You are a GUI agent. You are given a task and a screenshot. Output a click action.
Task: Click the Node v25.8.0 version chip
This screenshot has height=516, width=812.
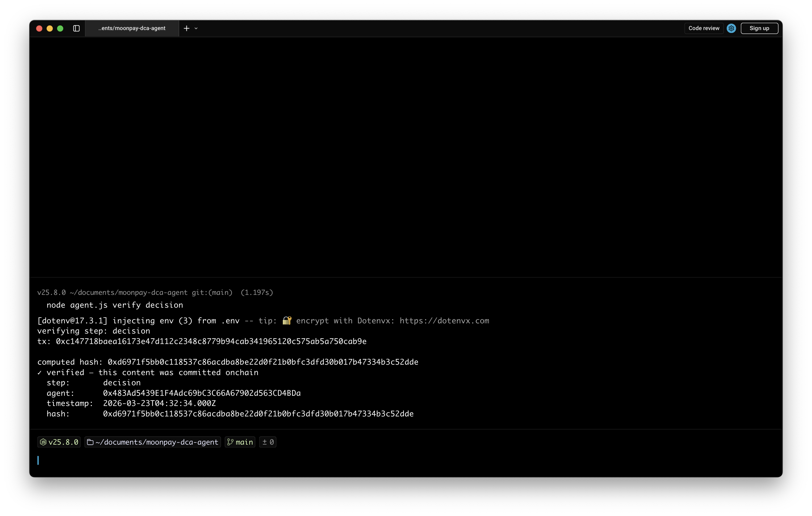point(59,442)
